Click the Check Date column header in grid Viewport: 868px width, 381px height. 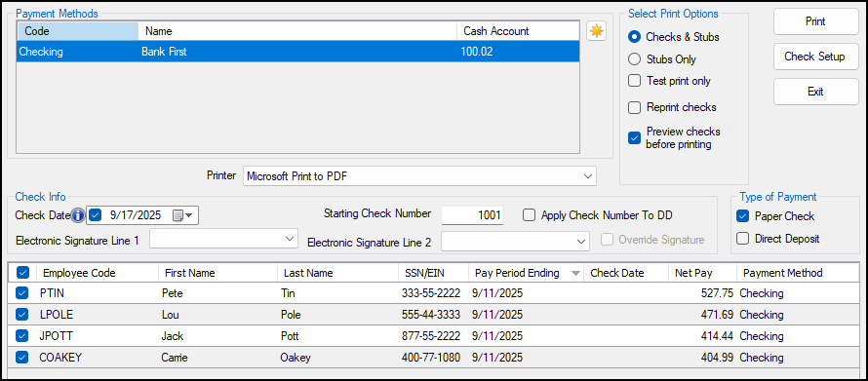tap(626, 273)
